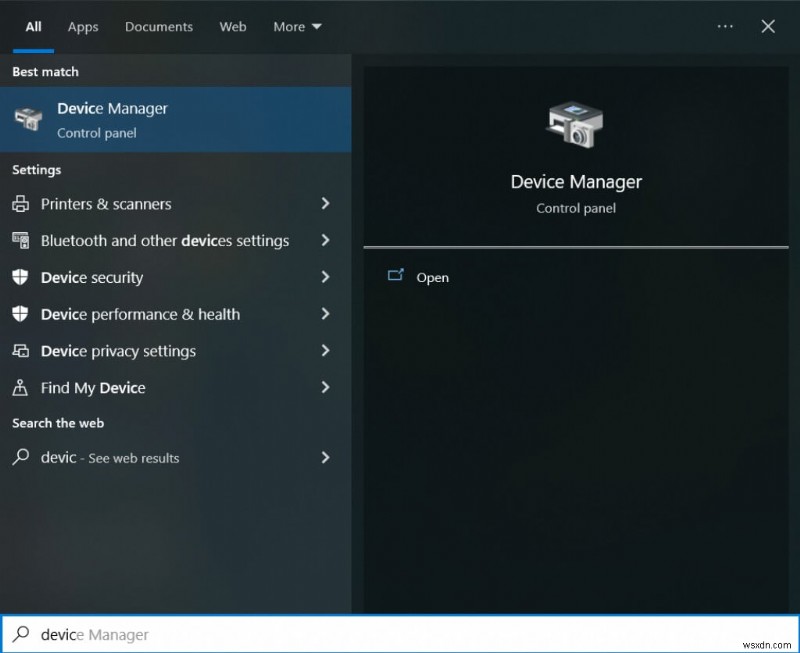Click the shield icon next to Device performance & health

tap(20, 314)
